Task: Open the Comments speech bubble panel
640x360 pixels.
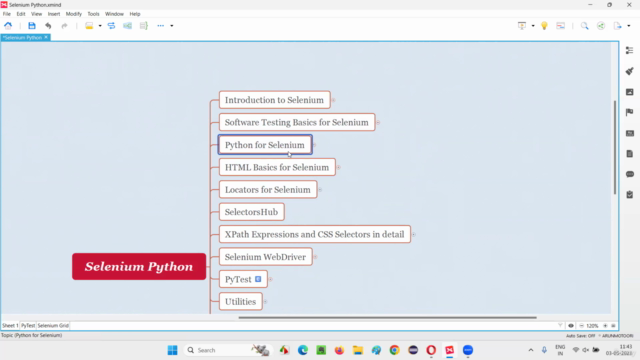Action: pyautogui.click(x=629, y=174)
